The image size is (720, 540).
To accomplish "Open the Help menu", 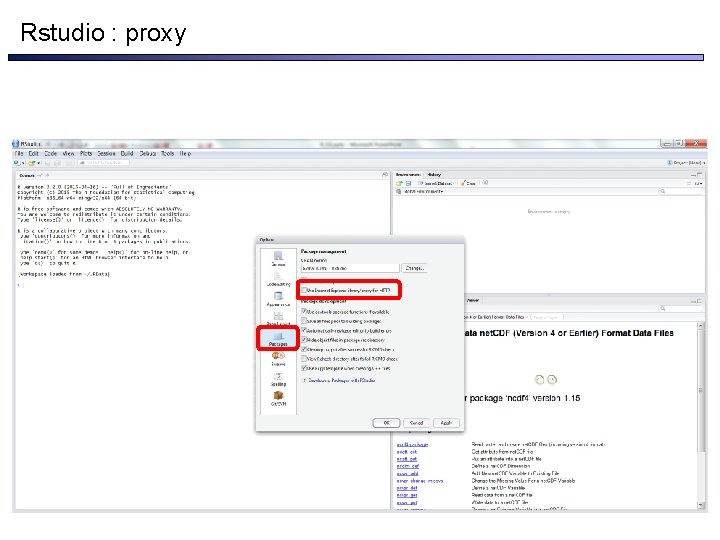I will [185, 153].
